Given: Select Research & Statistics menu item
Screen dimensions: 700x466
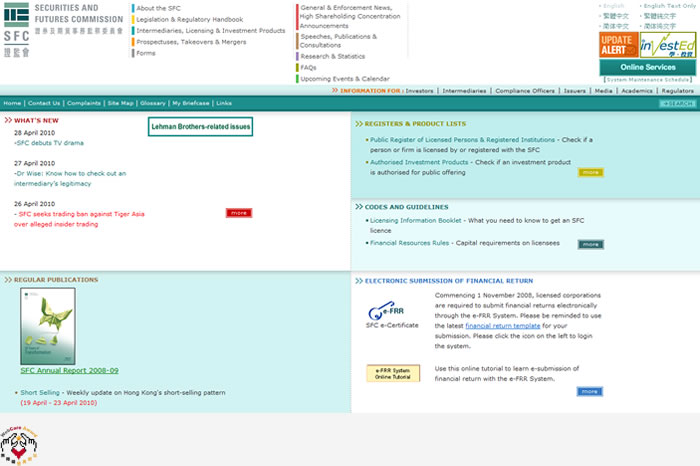Looking at the screenshot, I should coord(332,56).
